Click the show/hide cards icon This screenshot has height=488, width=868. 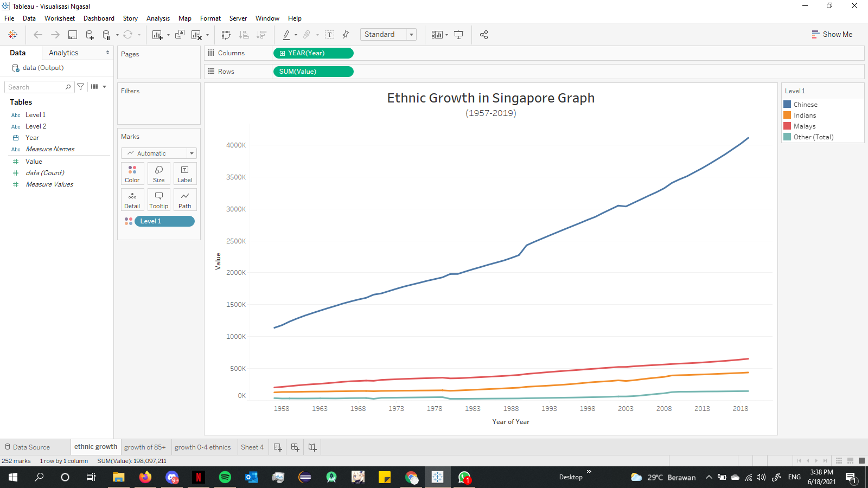tap(437, 35)
